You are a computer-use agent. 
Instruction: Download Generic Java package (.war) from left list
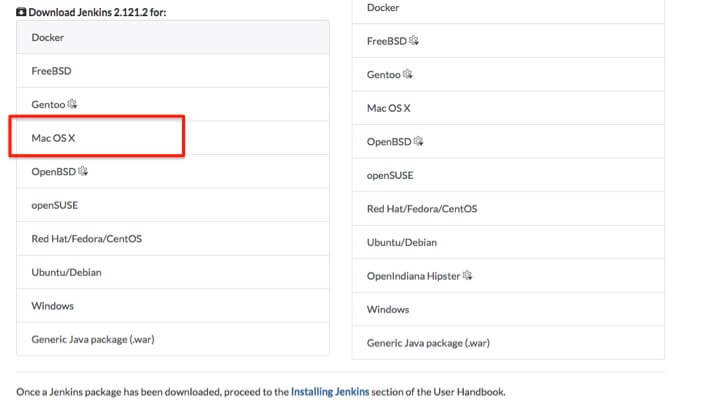(93, 339)
